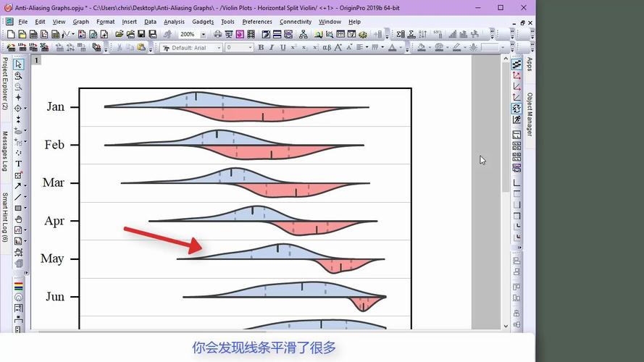The image size is (644, 362).
Task: Open the Gadgets menu
Action: [x=203, y=22]
